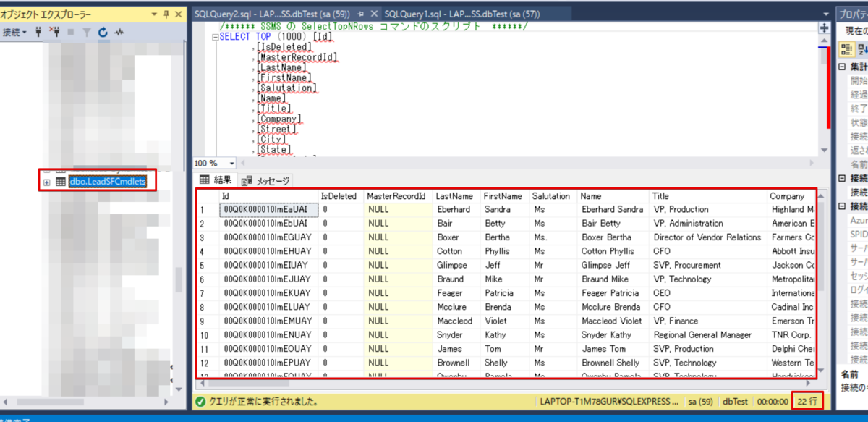Close the Object Explorer panel

pos(179,14)
